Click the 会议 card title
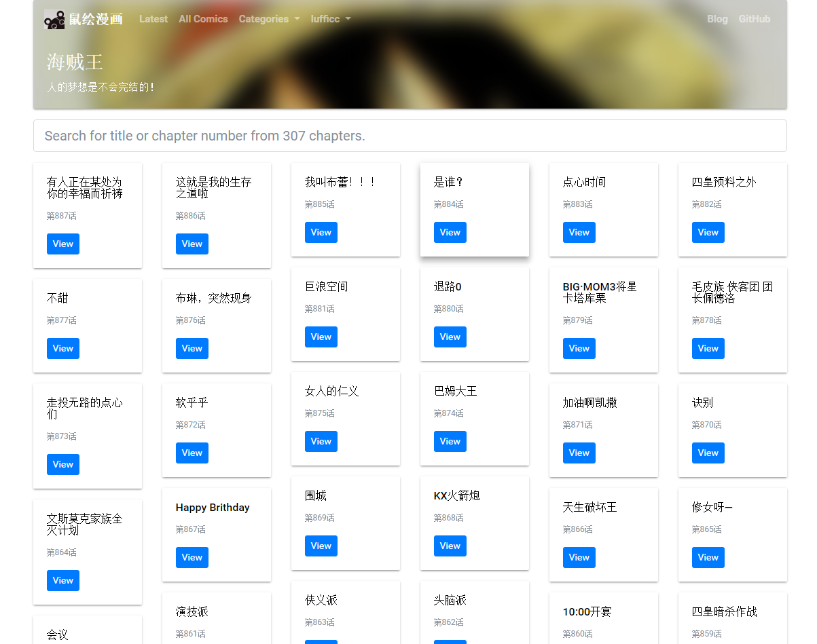 [58, 635]
